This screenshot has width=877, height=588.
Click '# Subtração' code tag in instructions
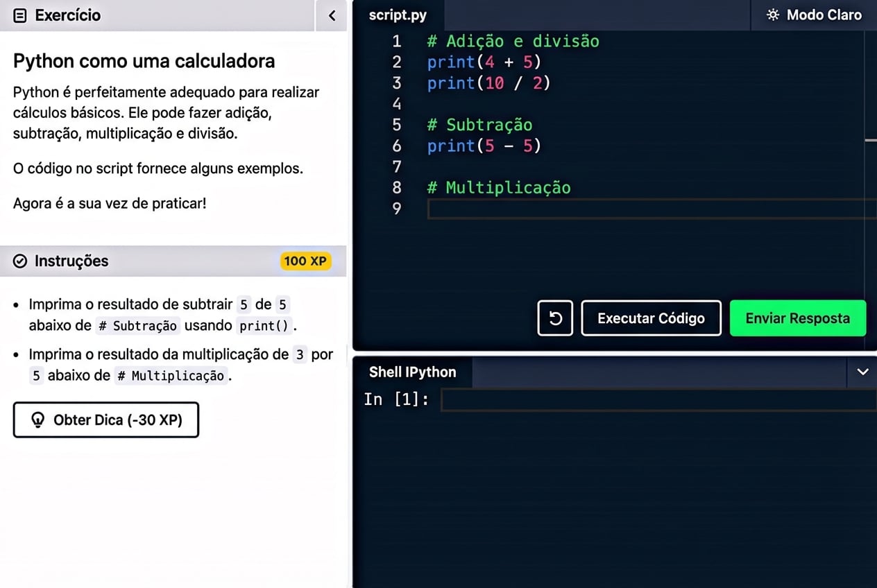pyautogui.click(x=138, y=325)
